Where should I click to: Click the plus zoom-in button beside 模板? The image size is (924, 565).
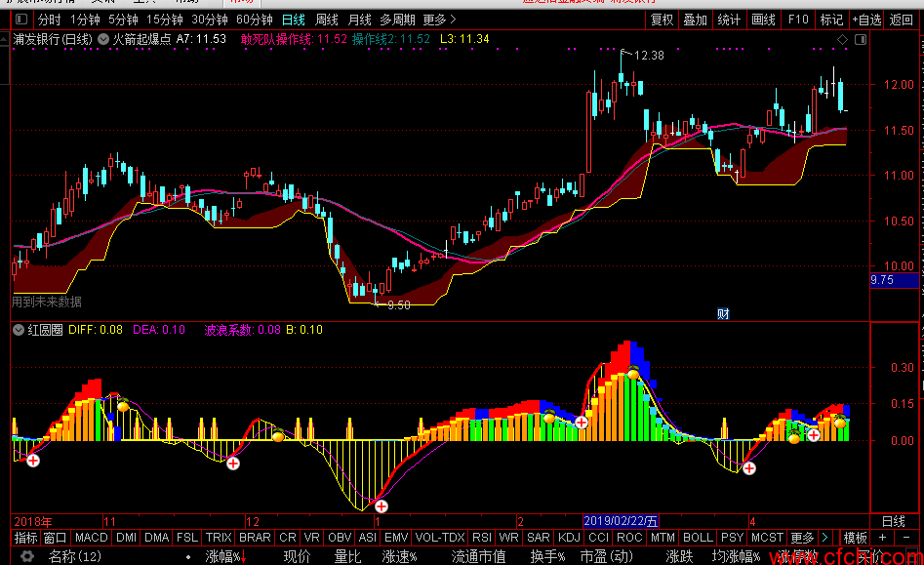pyautogui.click(x=882, y=538)
